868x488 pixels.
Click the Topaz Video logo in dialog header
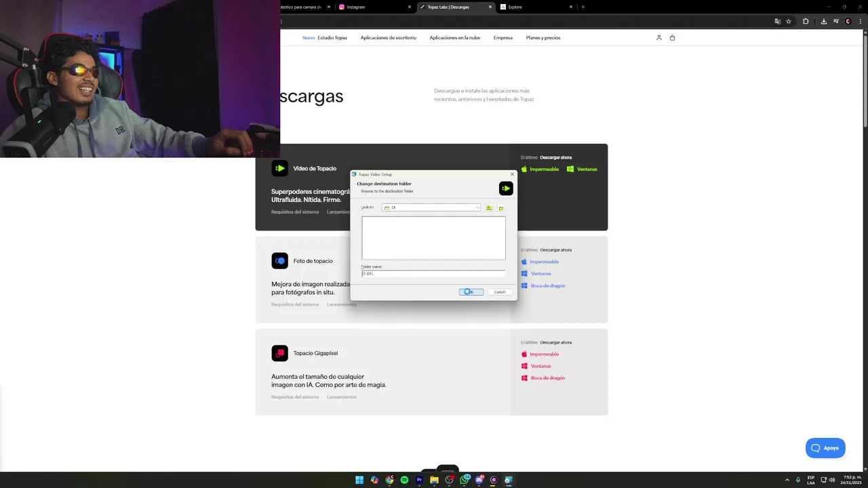(x=506, y=188)
